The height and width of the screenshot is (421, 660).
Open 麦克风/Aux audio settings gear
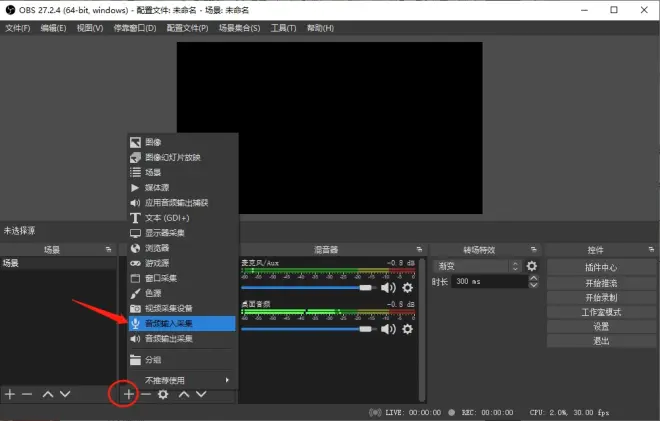coord(407,288)
